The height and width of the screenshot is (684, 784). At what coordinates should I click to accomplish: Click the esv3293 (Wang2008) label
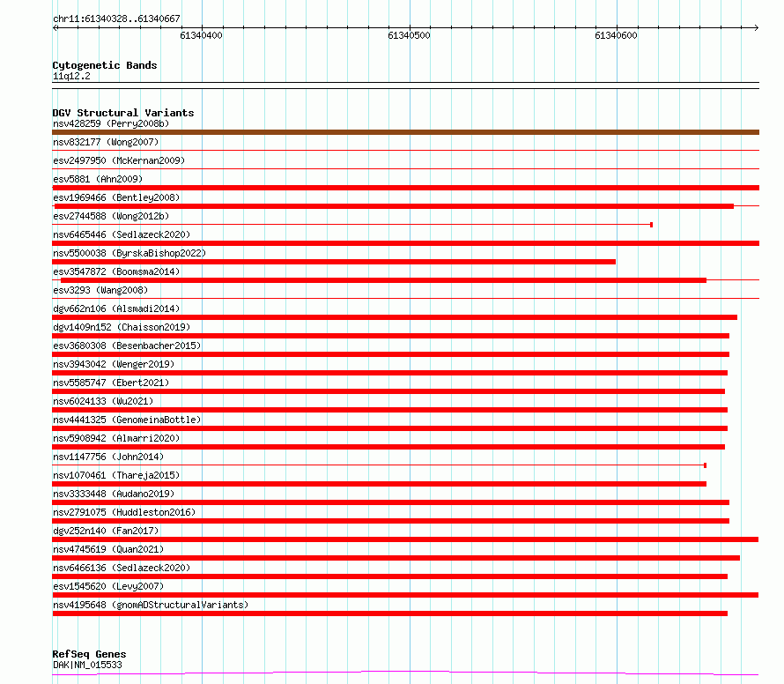(100, 290)
